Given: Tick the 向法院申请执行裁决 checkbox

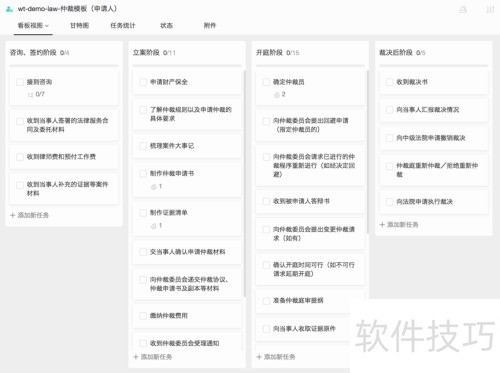Looking at the screenshot, I should click(389, 202).
